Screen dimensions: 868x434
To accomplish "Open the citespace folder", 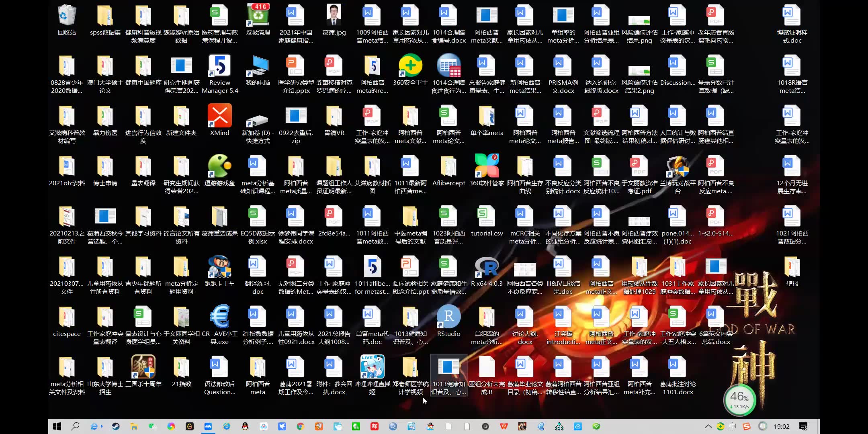I will pos(67,321).
